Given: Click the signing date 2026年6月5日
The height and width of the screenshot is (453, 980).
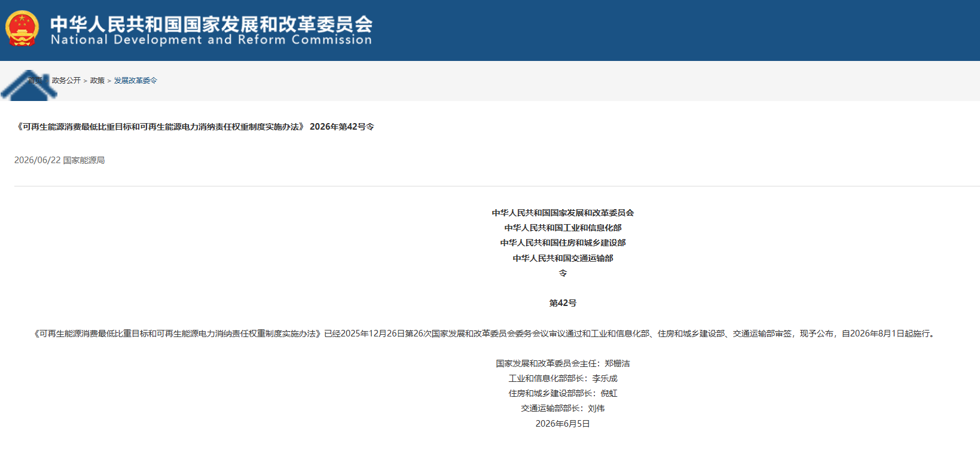Looking at the screenshot, I should pyautogui.click(x=563, y=424).
